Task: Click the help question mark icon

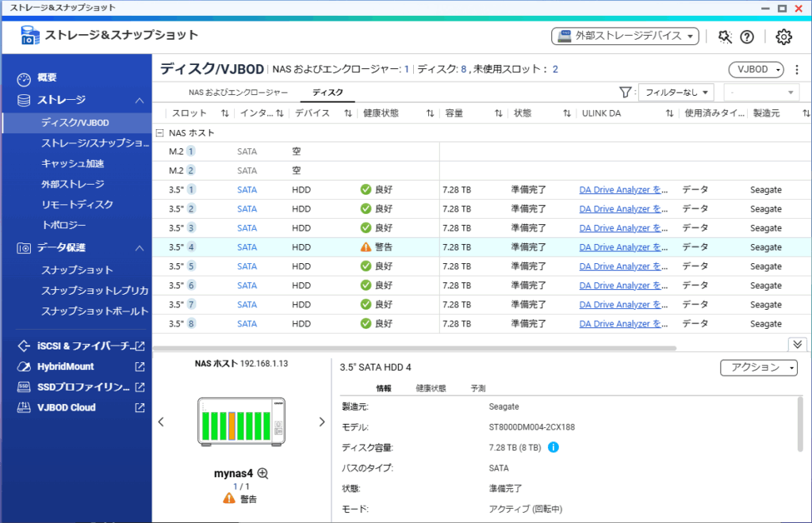Action: pyautogui.click(x=747, y=36)
